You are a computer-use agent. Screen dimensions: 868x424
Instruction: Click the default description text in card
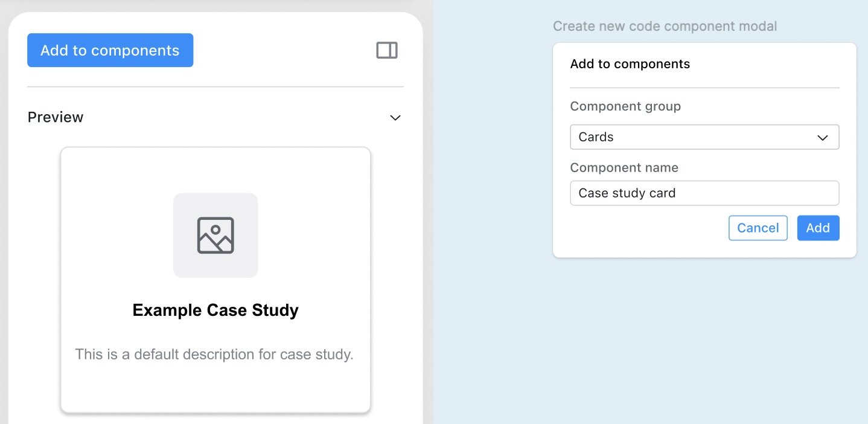tap(214, 354)
